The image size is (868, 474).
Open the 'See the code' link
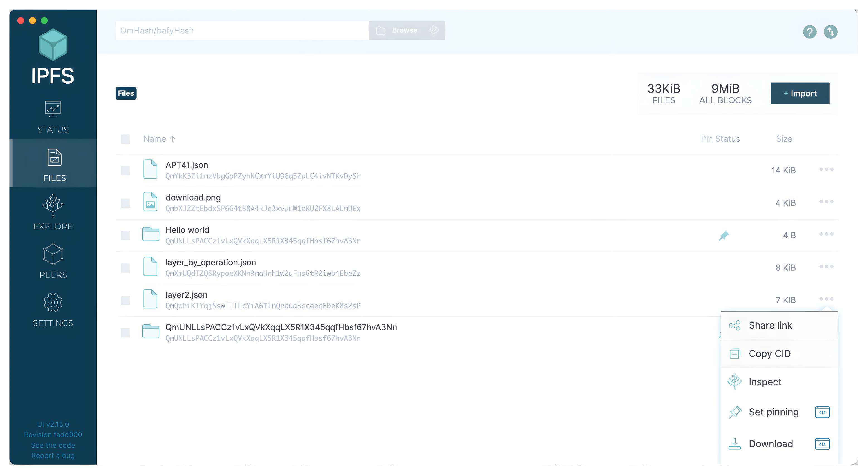click(53, 445)
